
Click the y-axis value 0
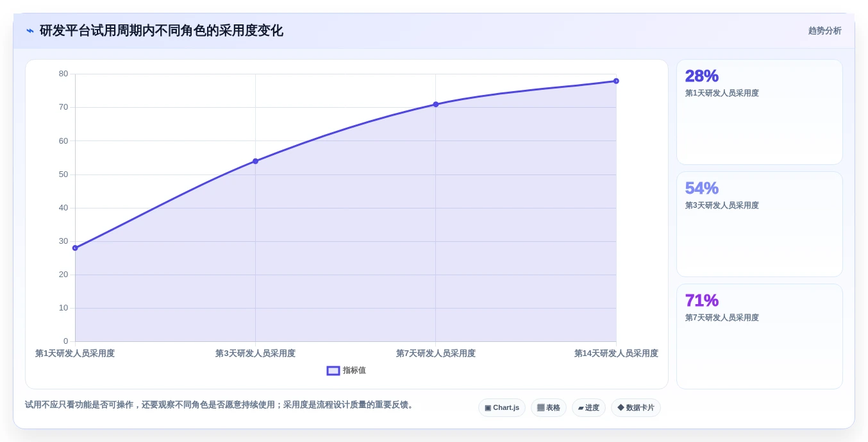click(x=65, y=341)
